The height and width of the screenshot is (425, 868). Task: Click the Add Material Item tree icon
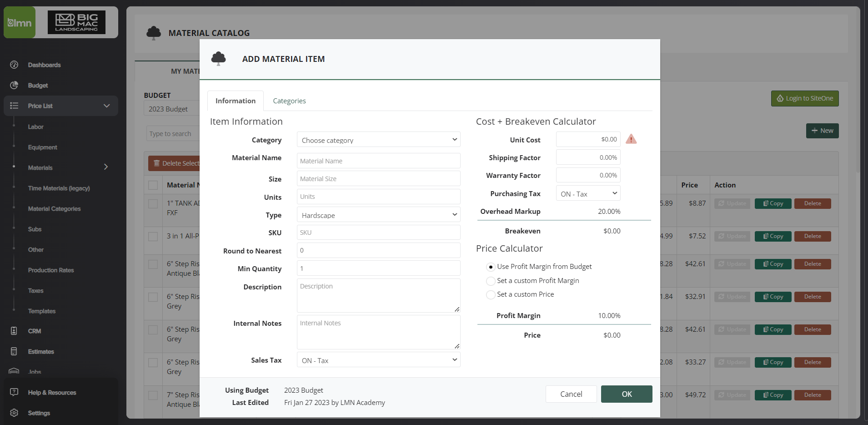219,59
